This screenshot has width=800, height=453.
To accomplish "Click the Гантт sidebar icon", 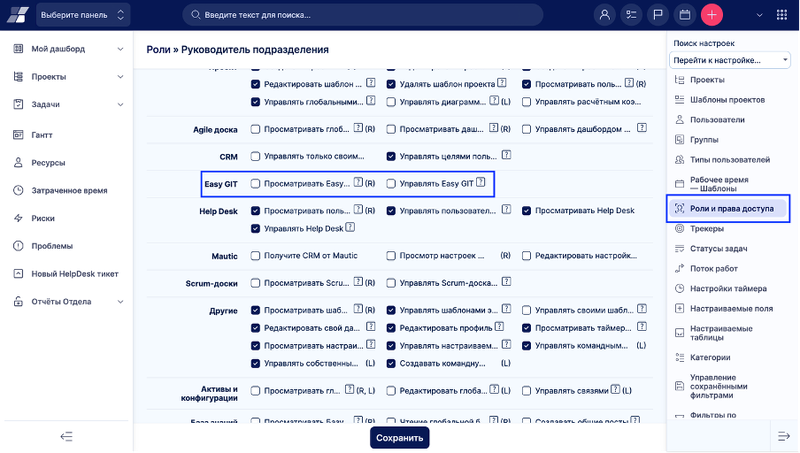I will [x=18, y=135].
